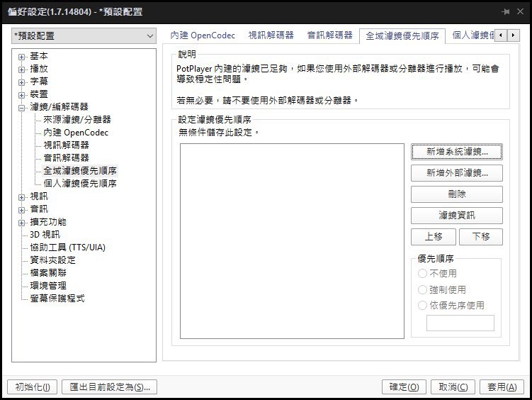Click the priority value input field
Viewport: 532px width, 400px height.
click(460, 323)
